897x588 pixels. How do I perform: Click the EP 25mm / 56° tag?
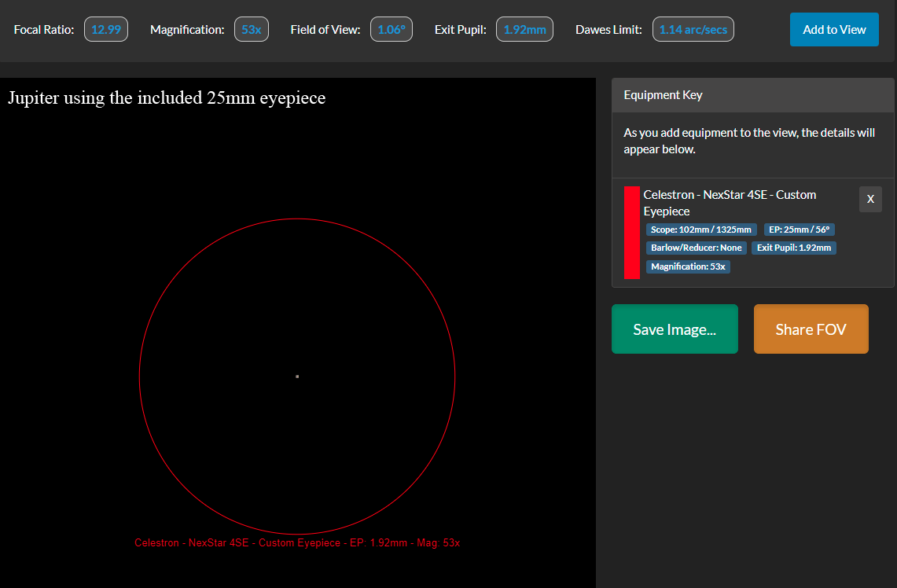coord(799,230)
